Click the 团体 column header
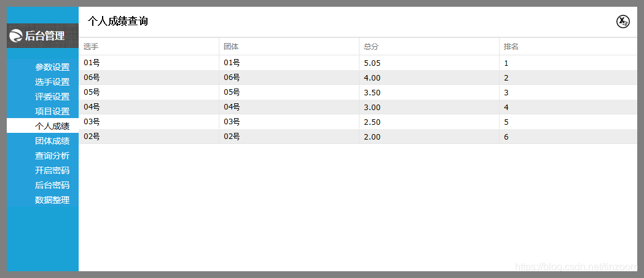This screenshot has width=644, height=278. 289,47
